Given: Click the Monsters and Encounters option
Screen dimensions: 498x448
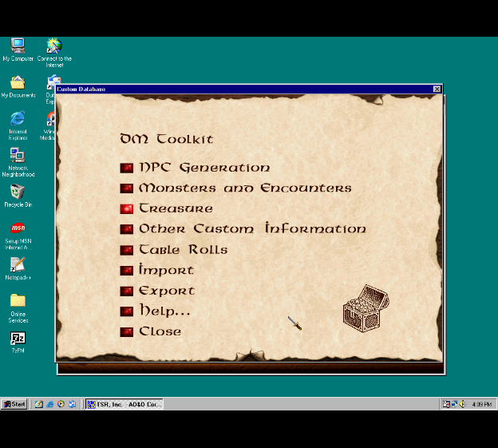Looking at the screenshot, I should (244, 188).
